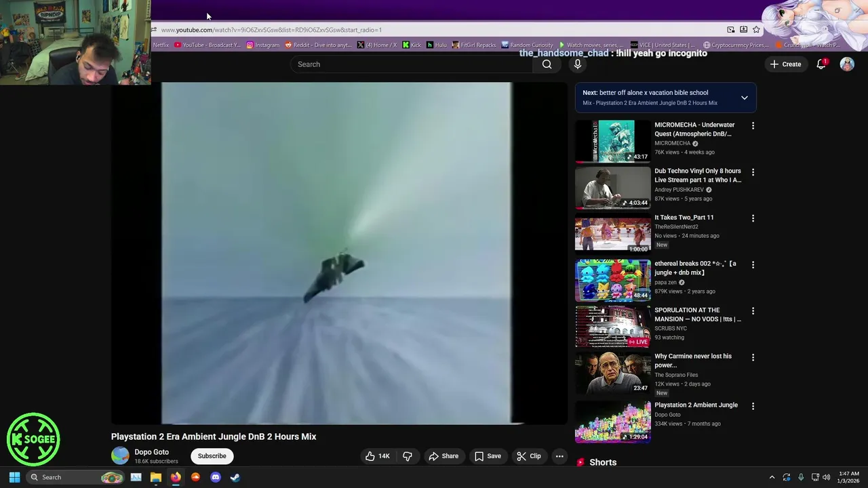This screenshot has width=868, height=488.
Task: Like the video with 14K likes
Action: [x=377, y=456]
